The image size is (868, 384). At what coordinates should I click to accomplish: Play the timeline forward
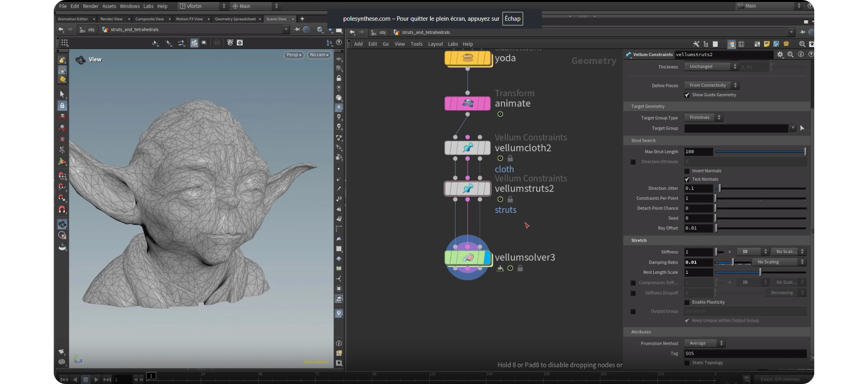[x=96, y=379]
